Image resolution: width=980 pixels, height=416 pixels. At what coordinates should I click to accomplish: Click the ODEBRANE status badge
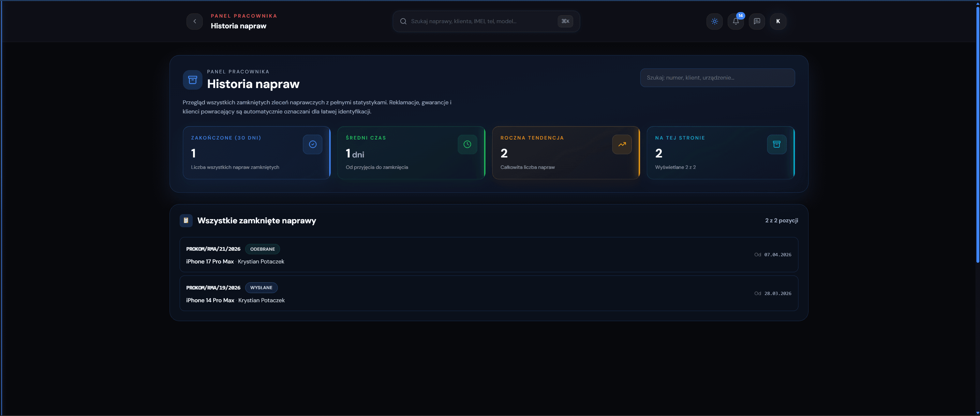(x=262, y=249)
